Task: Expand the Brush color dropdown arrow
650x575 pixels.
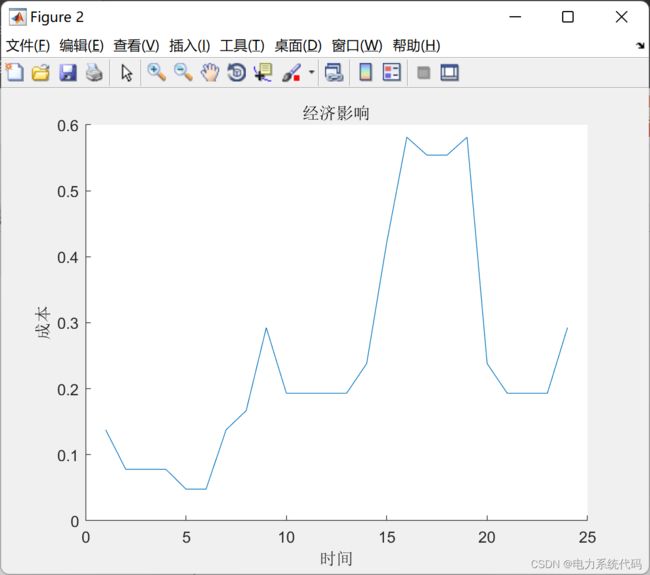Action: (x=311, y=72)
